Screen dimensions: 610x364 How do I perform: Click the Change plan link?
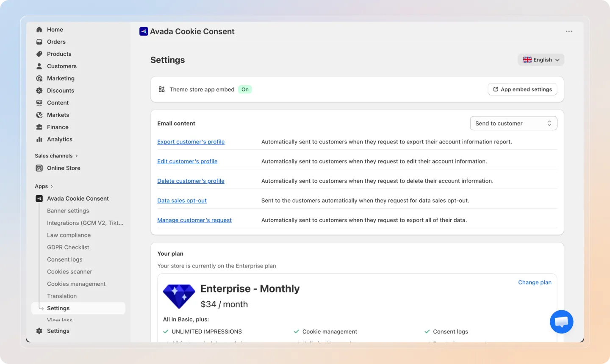[535, 282]
